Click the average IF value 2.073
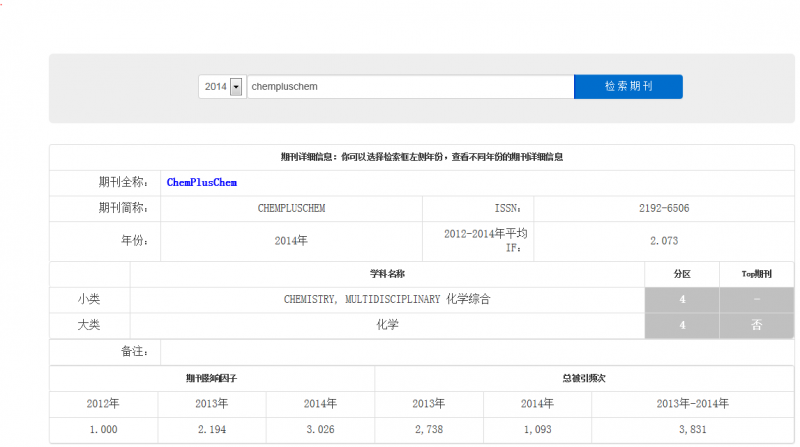The image size is (800, 447). point(664,241)
